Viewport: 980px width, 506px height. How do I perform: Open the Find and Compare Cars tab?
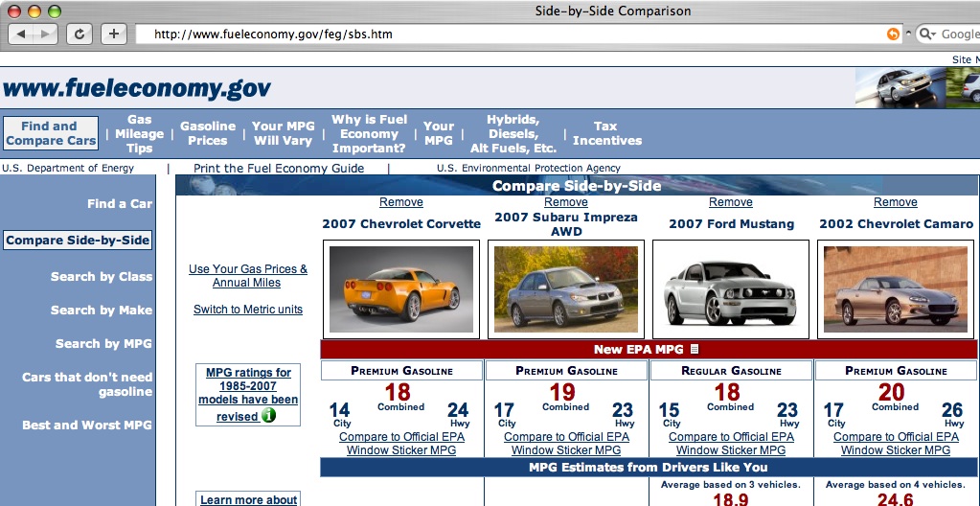pyautogui.click(x=51, y=133)
